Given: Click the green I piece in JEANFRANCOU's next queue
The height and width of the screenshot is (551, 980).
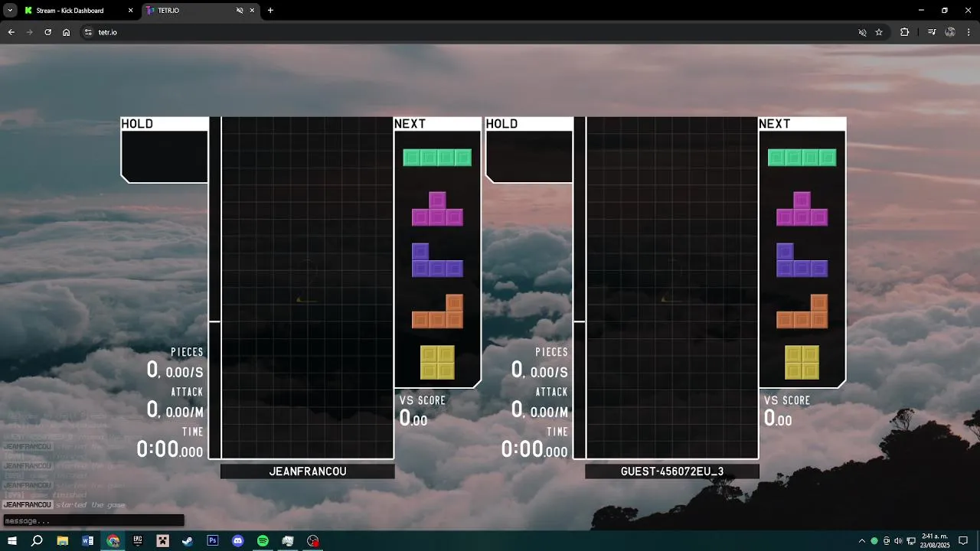Looking at the screenshot, I should pos(437,158).
